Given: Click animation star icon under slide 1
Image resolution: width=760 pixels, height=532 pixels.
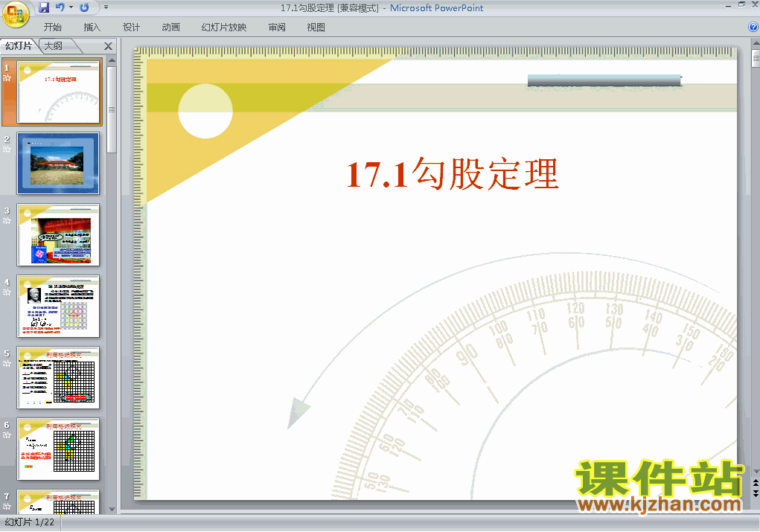Looking at the screenshot, I should tap(7, 78).
